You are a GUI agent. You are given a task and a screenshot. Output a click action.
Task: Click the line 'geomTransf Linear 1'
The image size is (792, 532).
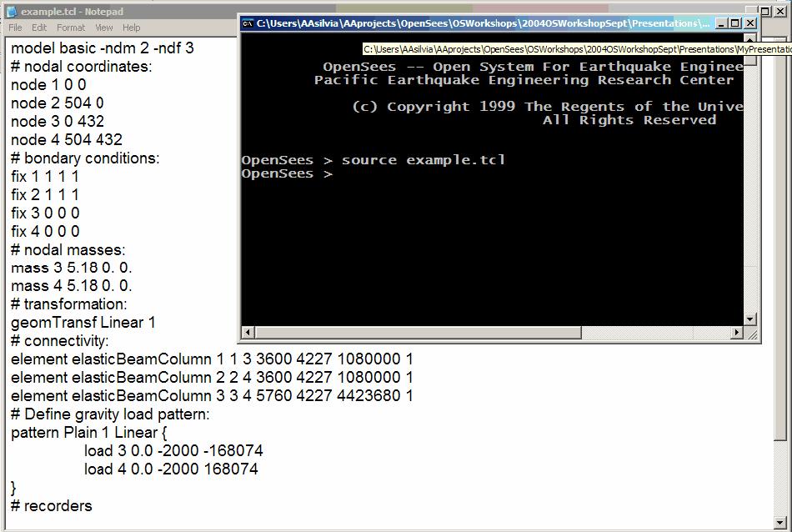(x=83, y=323)
